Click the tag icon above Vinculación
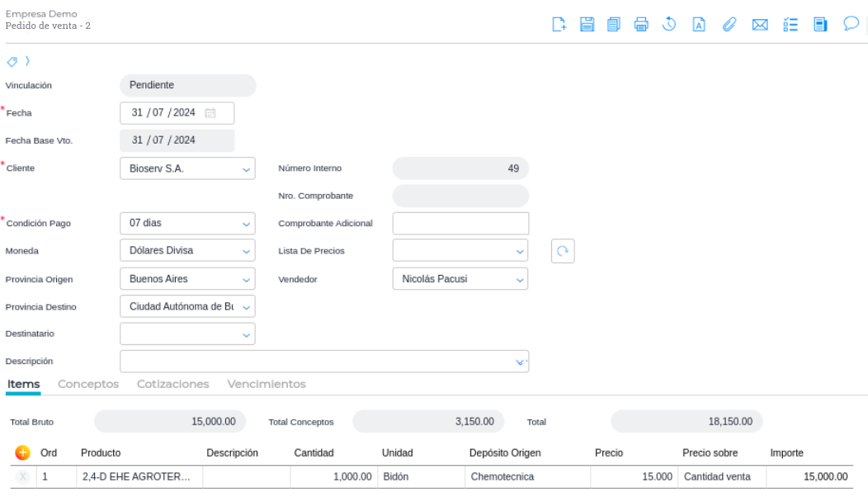 [x=12, y=62]
